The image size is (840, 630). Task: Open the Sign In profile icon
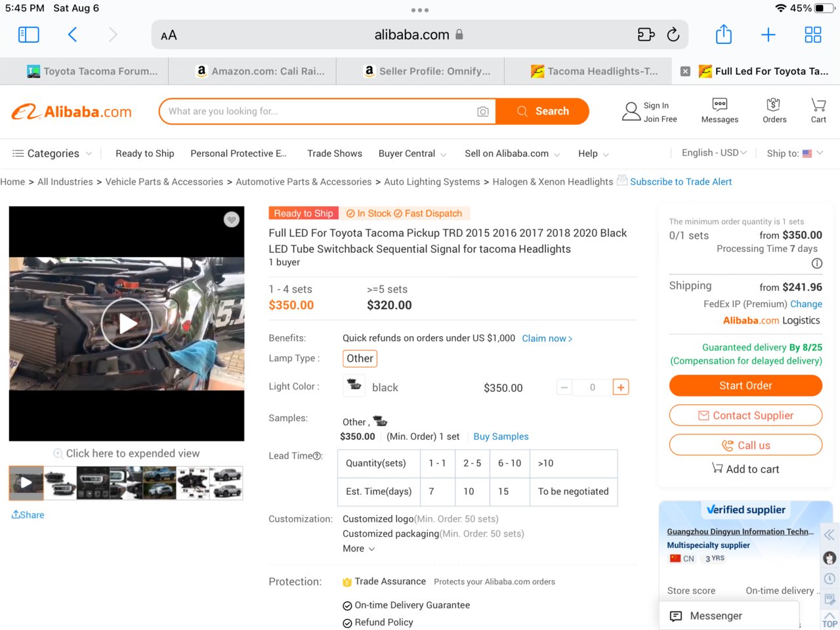point(631,112)
